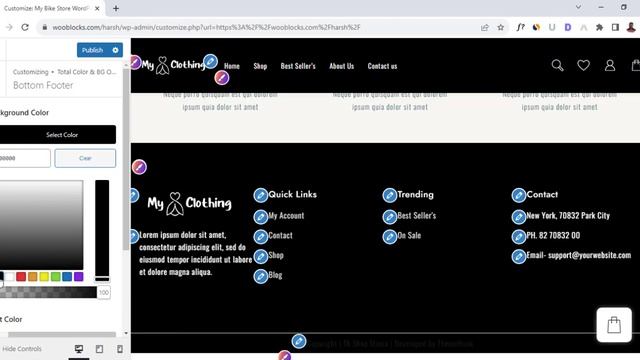Click the support@yourwebsite.com email text
640x360 pixels.
(x=589, y=255)
